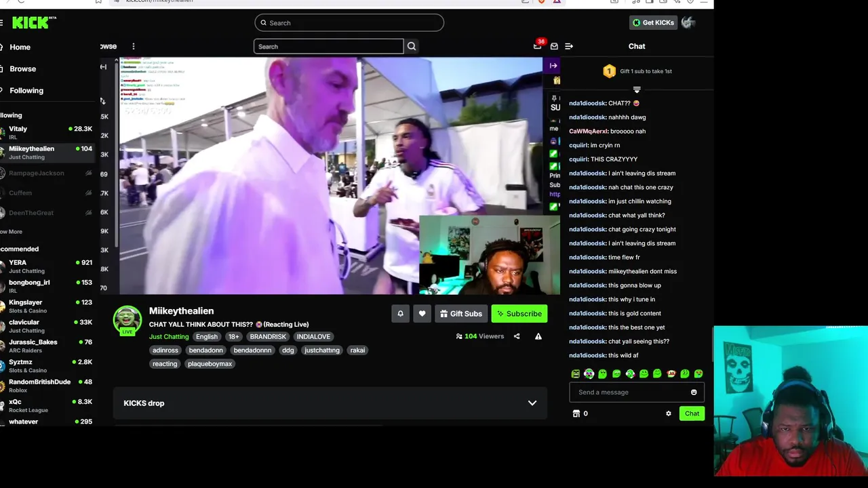The width and height of the screenshot is (868, 488).
Task: Open DeenTheGreat offline channel
Action: (x=47, y=213)
